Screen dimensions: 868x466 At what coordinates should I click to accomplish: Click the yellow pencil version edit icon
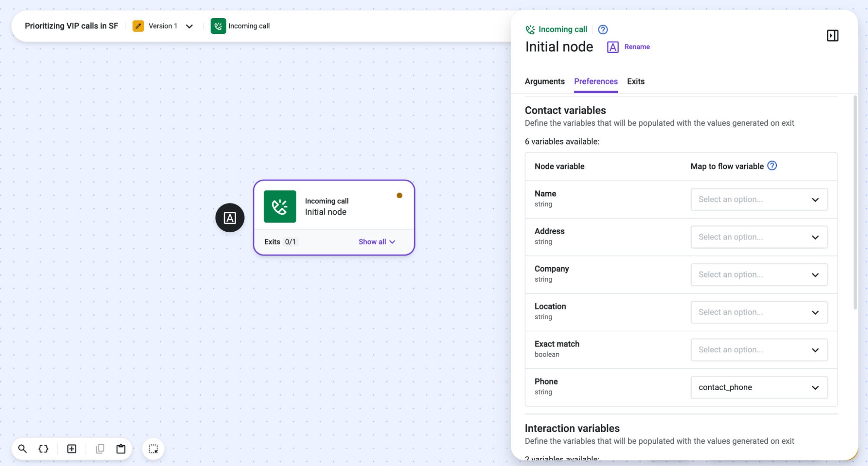tap(138, 26)
